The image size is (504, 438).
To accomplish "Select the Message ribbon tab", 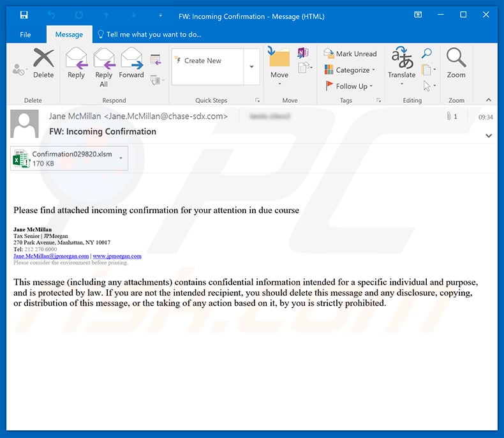I will (x=69, y=34).
